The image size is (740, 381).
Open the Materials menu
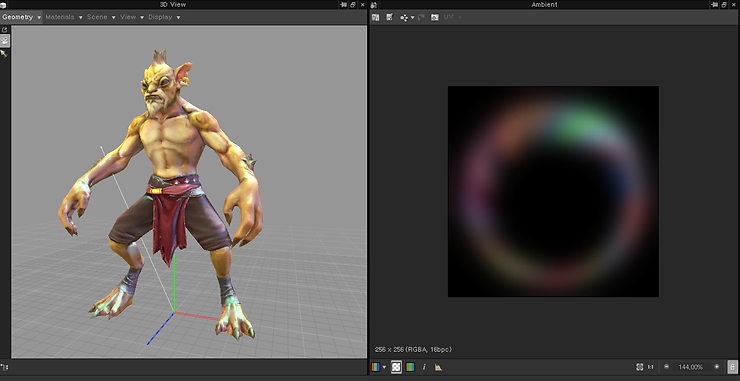pos(59,17)
